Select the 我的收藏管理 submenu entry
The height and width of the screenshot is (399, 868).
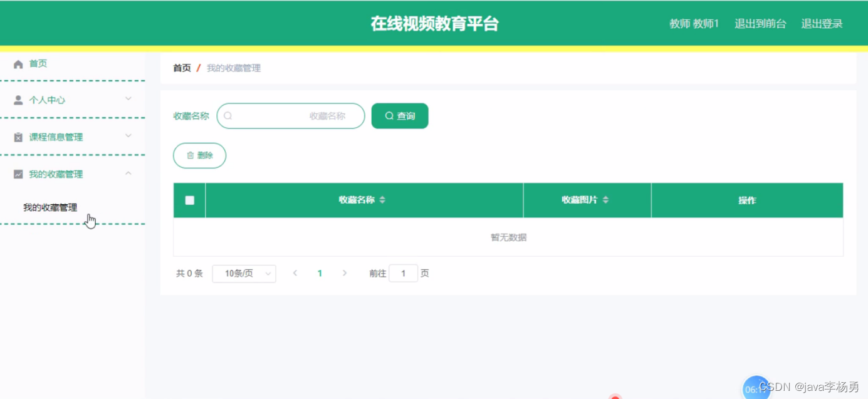(x=50, y=207)
